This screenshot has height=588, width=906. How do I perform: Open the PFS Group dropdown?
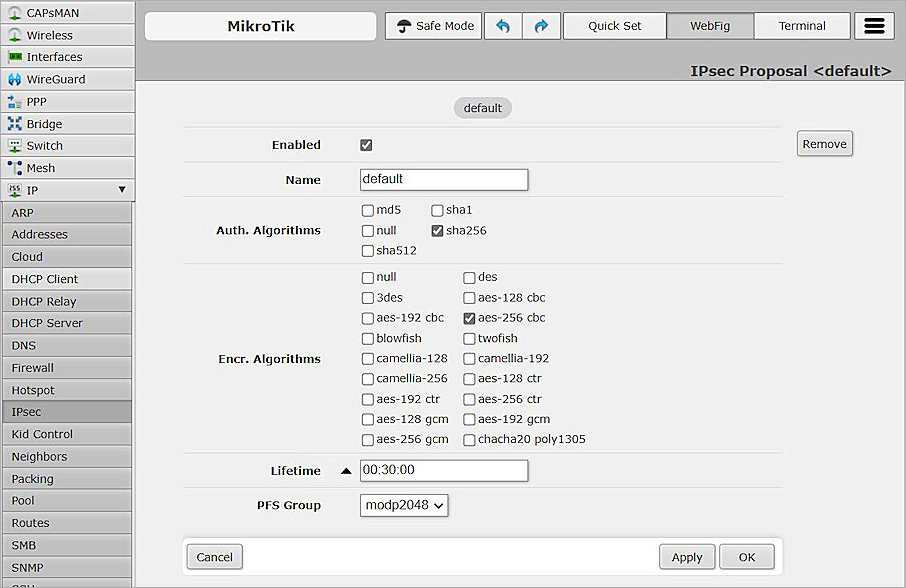[x=403, y=505]
